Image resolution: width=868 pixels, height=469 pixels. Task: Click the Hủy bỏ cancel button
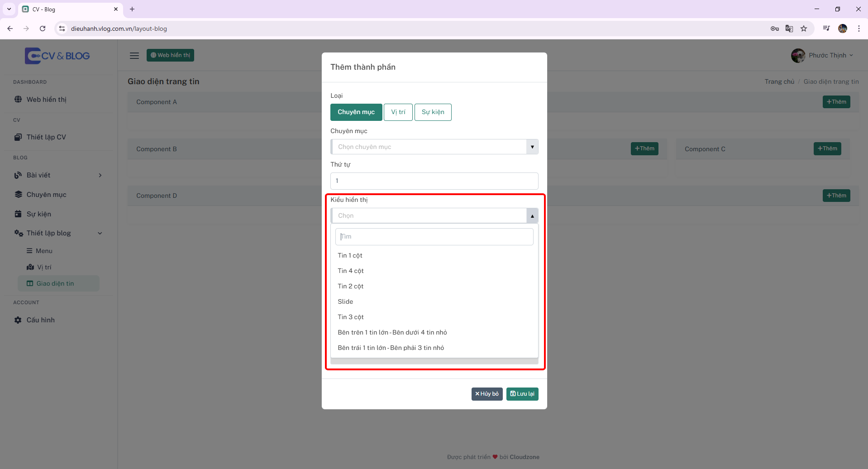click(487, 394)
